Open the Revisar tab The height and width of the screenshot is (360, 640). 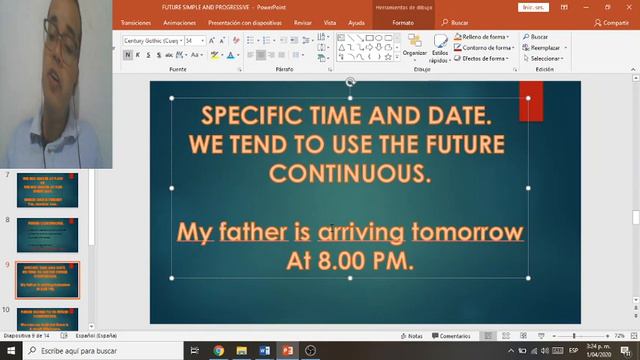point(303,23)
